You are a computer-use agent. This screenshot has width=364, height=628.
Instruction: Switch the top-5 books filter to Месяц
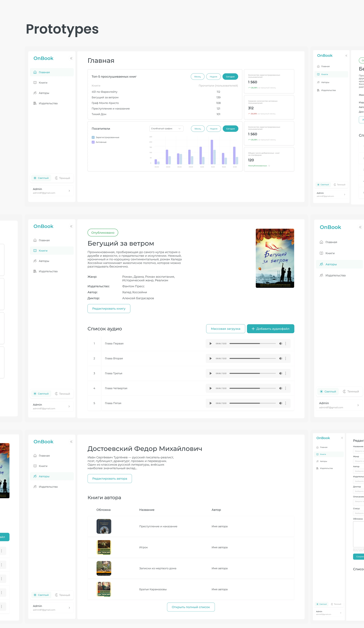click(197, 77)
